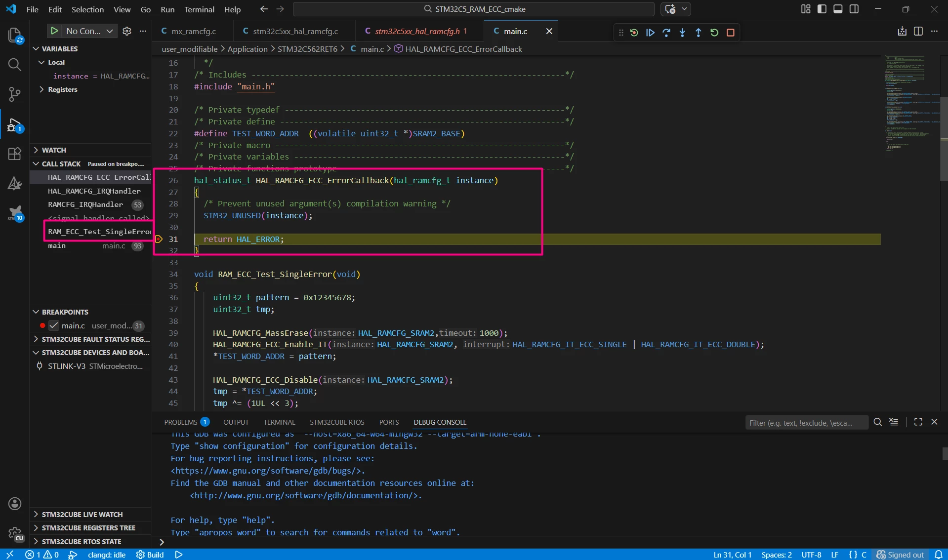Switch to the stm32c5xx_hal_ramcfg.c tab

point(295,31)
